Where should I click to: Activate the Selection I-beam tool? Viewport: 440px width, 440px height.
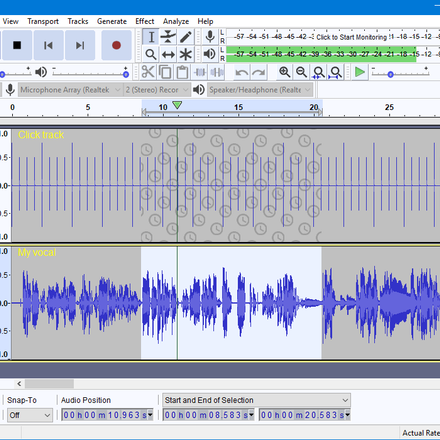click(x=151, y=37)
